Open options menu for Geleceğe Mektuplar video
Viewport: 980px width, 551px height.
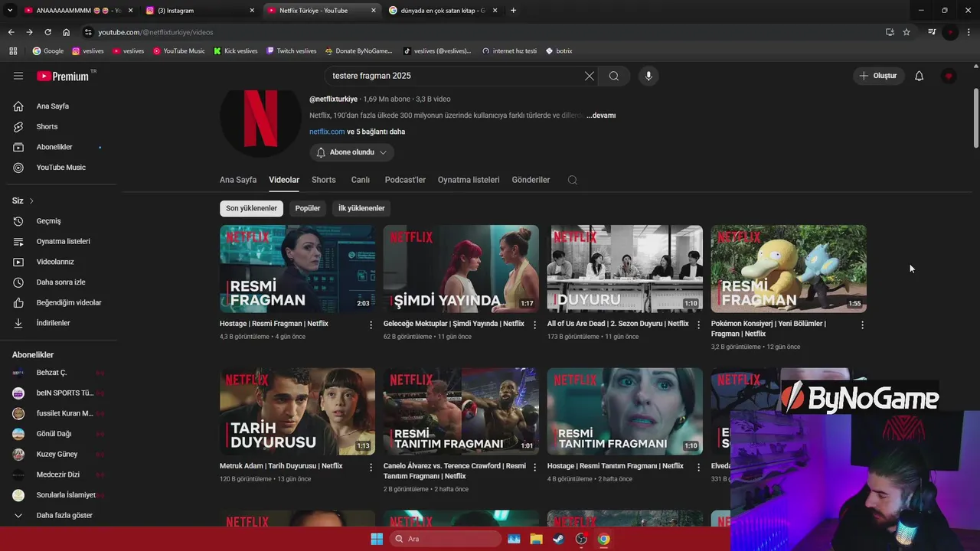click(x=535, y=325)
